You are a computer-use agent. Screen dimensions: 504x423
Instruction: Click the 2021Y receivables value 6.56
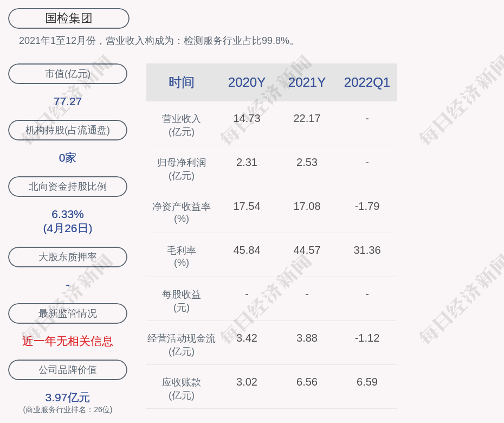[x=307, y=382]
